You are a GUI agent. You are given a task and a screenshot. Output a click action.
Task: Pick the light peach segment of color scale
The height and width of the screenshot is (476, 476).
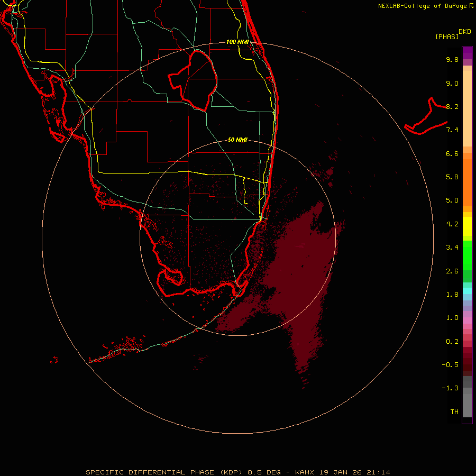(x=467, y=108)
